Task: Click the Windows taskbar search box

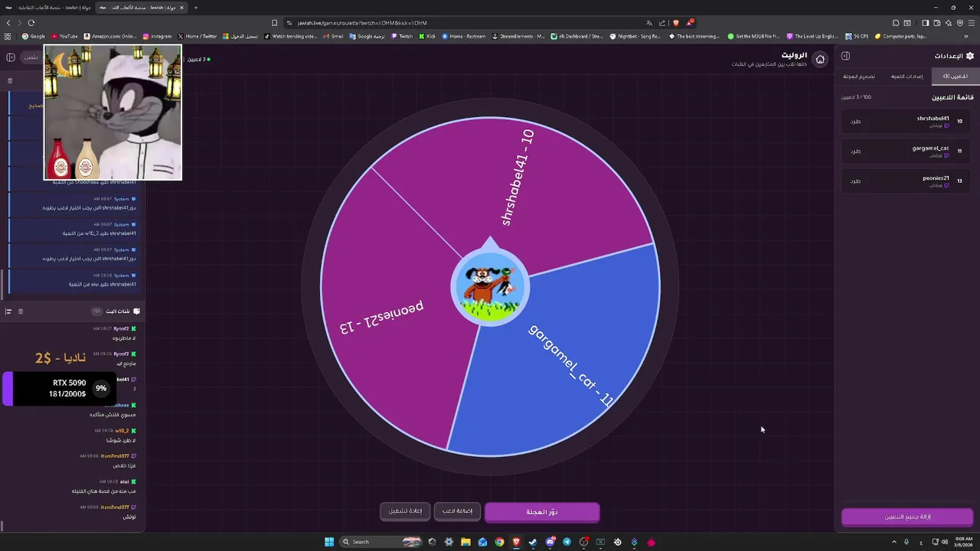Action: pos(381,542)
